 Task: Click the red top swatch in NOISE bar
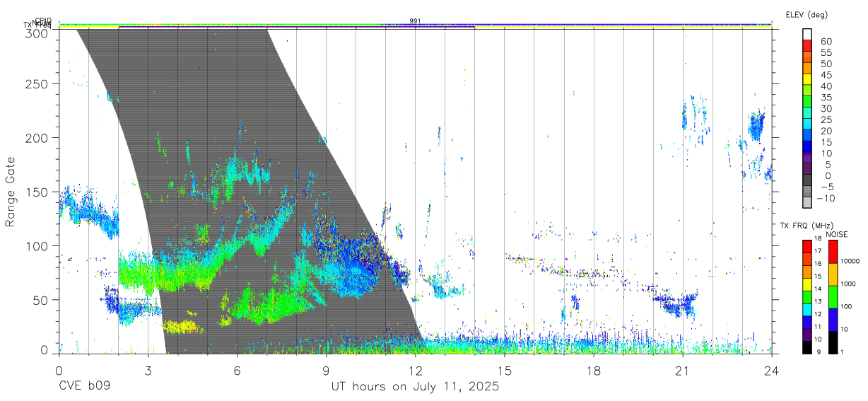tap(833, 252)
